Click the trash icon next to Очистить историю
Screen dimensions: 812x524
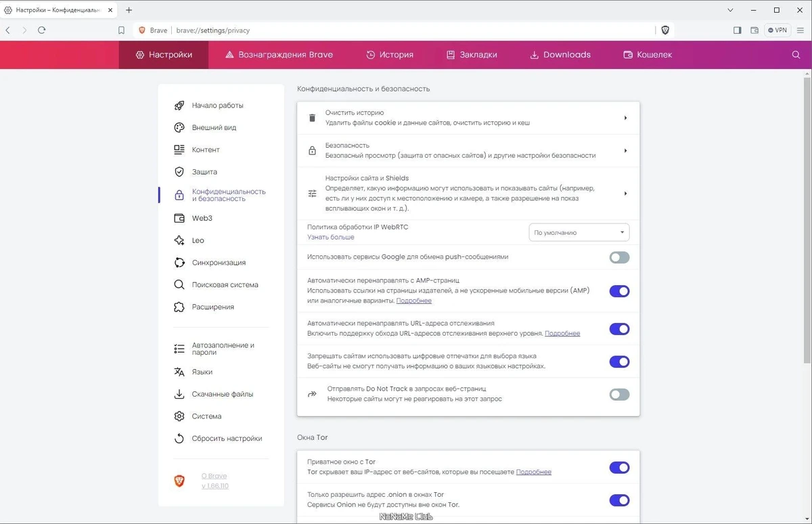312,118
